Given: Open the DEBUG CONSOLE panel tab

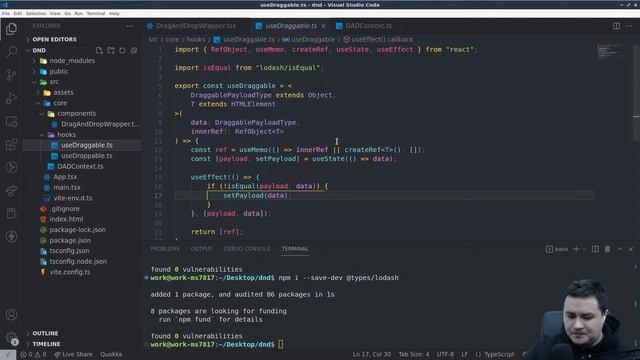Looking at the screenshot, I should point(247,249).
